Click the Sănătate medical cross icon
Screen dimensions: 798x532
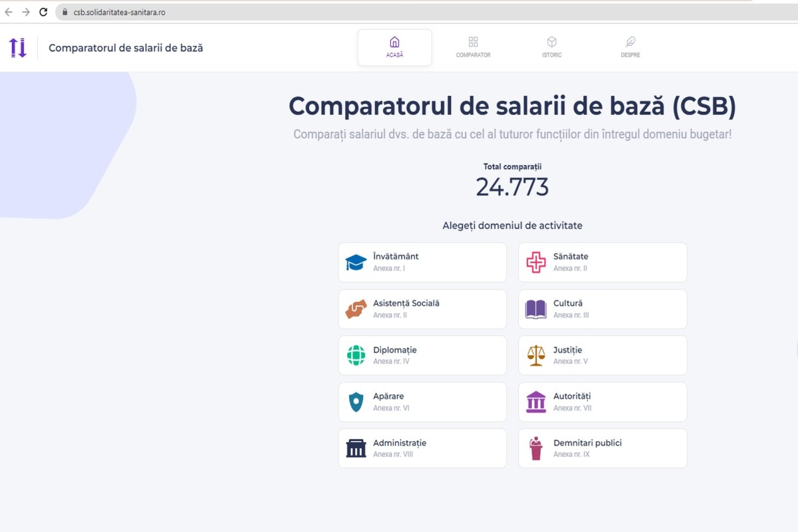pyautogui.click(x=536, y=262)
